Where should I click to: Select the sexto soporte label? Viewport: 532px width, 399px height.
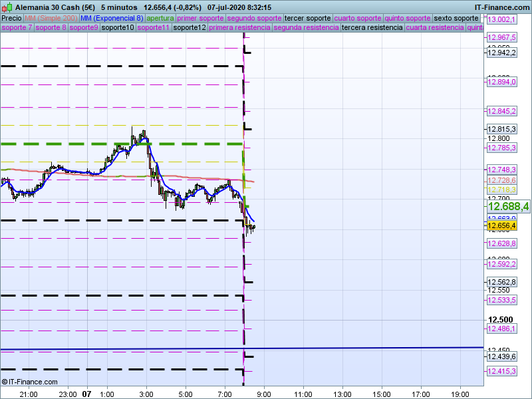[456, 18]
